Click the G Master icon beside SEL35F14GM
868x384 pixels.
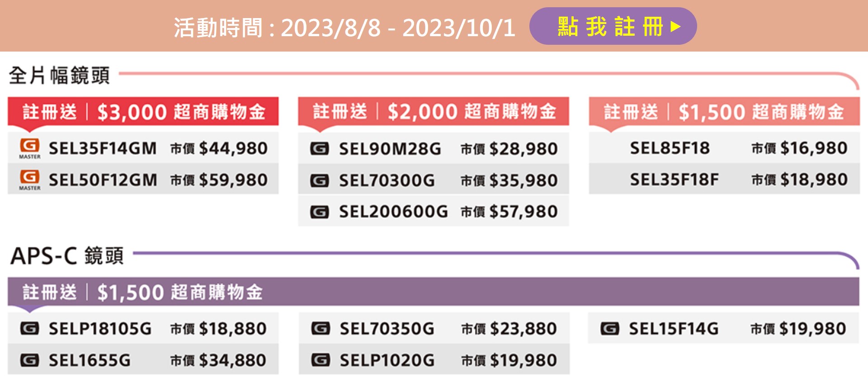[x=30, y=148]
